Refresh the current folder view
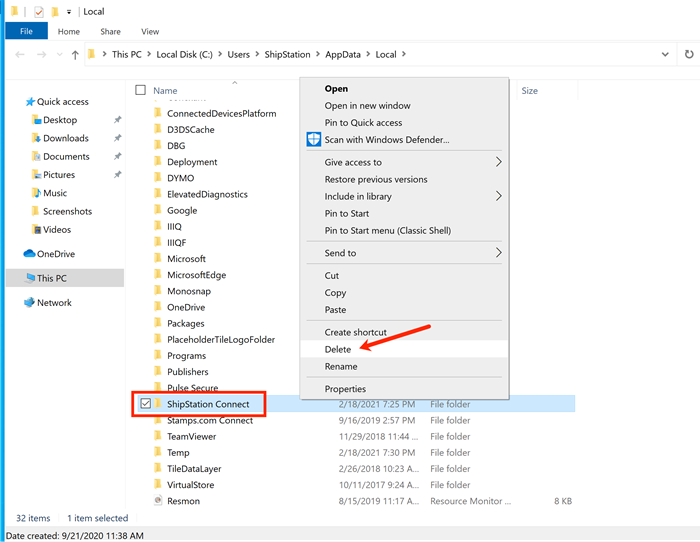 pos(689,54)
